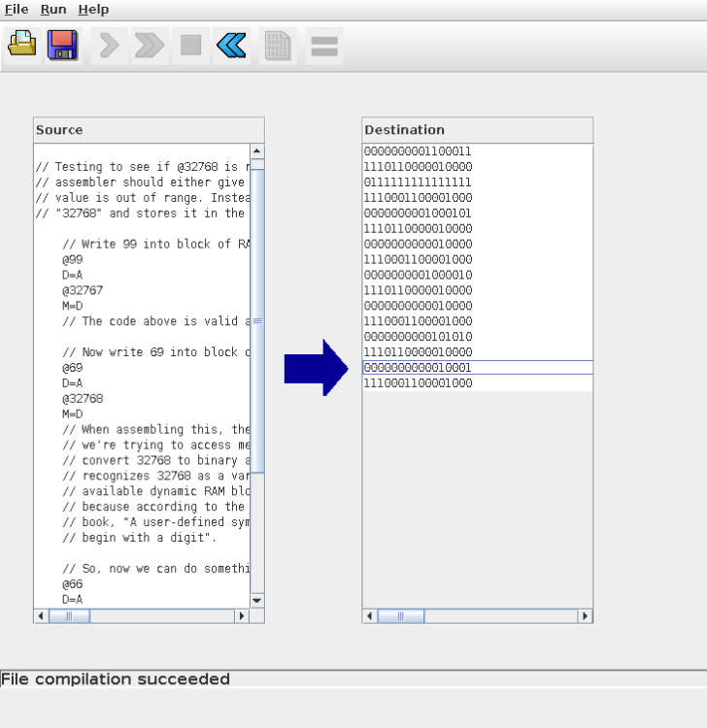Open the Run menu
Screen dimensions: 707x728
[53, 10]
